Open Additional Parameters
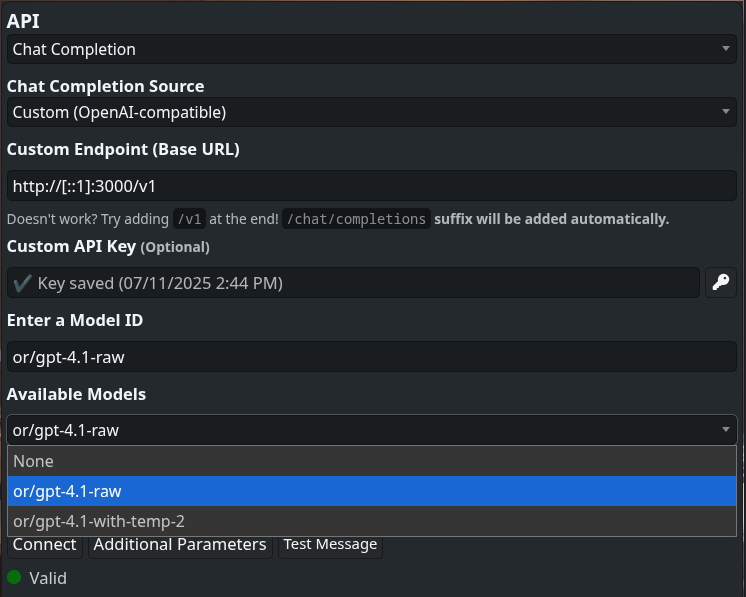 [x=180, y=545]
